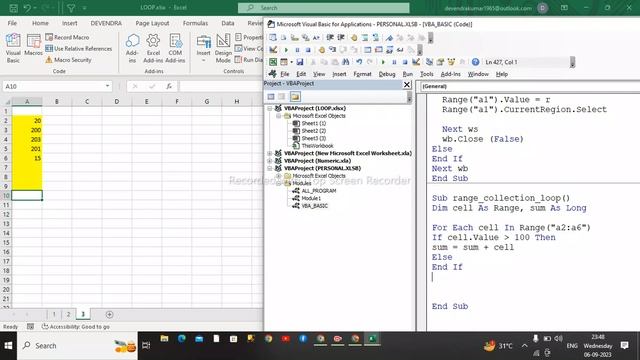
Task: Click the Excel title bar Search box
Action: 324,8
